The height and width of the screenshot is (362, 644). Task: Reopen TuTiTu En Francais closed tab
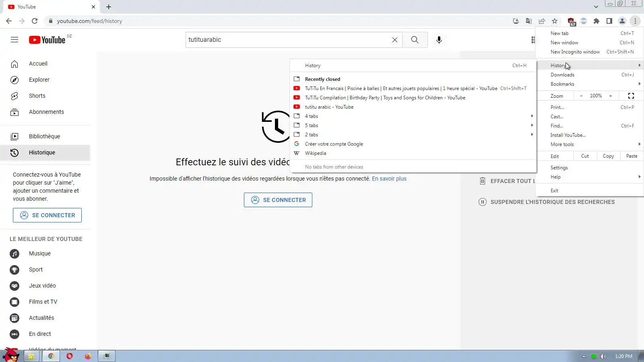(413, 88)
